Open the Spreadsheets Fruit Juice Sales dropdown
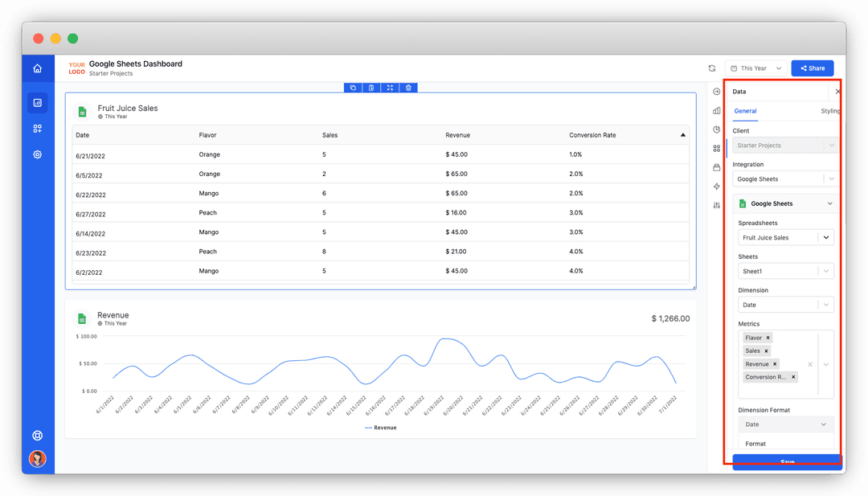The height and width of the screenshot is (496, 868). click(x=785, y=237)
